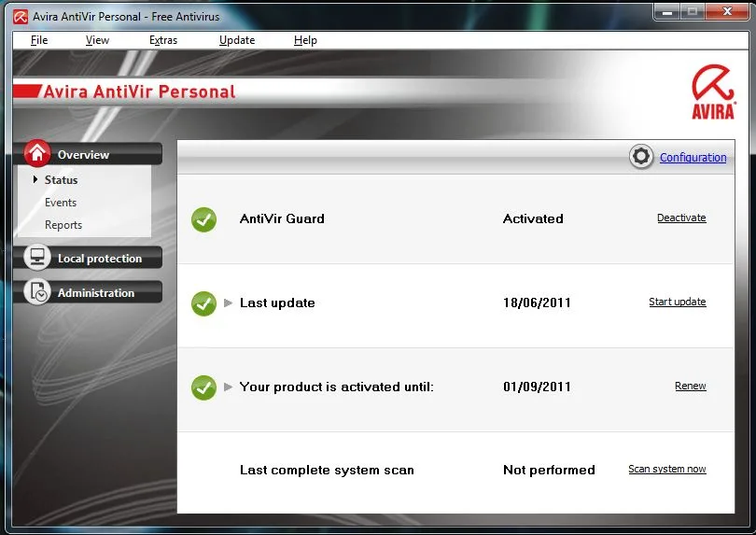Viewport: 756px width, 535px height.
Task: Open the File menu
Action: coord(39,40)
